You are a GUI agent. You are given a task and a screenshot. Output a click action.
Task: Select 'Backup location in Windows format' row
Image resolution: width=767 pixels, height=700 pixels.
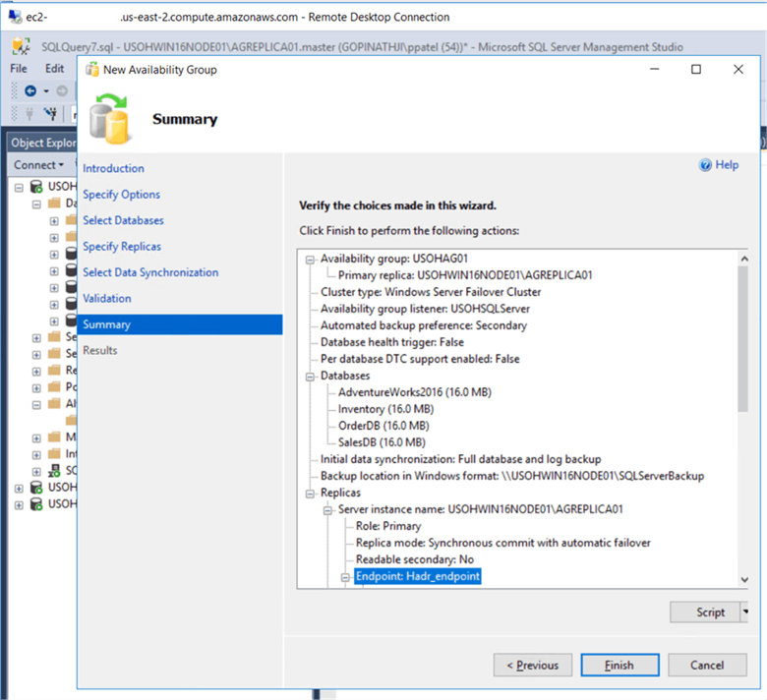point(512,476)
